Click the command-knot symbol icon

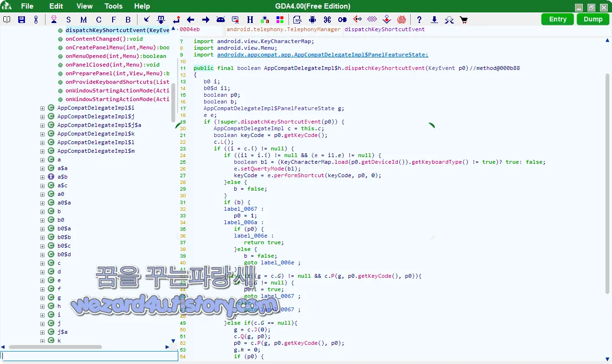pos(327,20)
